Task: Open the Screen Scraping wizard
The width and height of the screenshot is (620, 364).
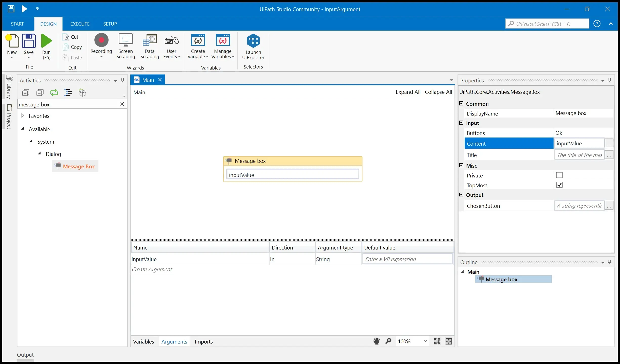Action: tap(126, 46)
